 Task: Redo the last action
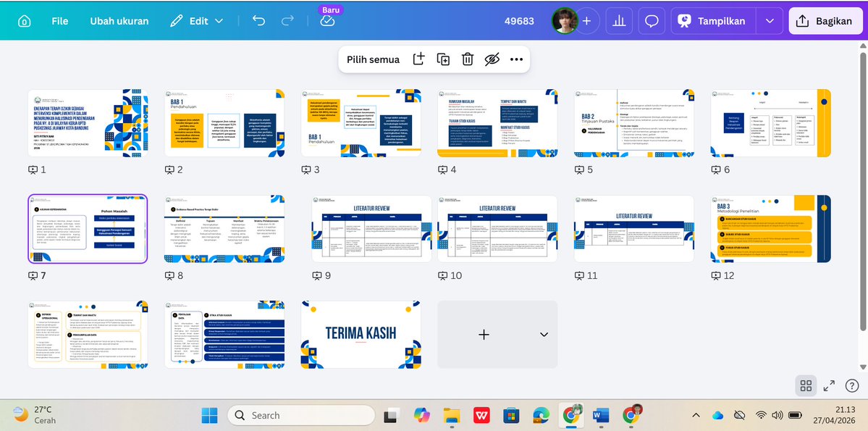287,21
